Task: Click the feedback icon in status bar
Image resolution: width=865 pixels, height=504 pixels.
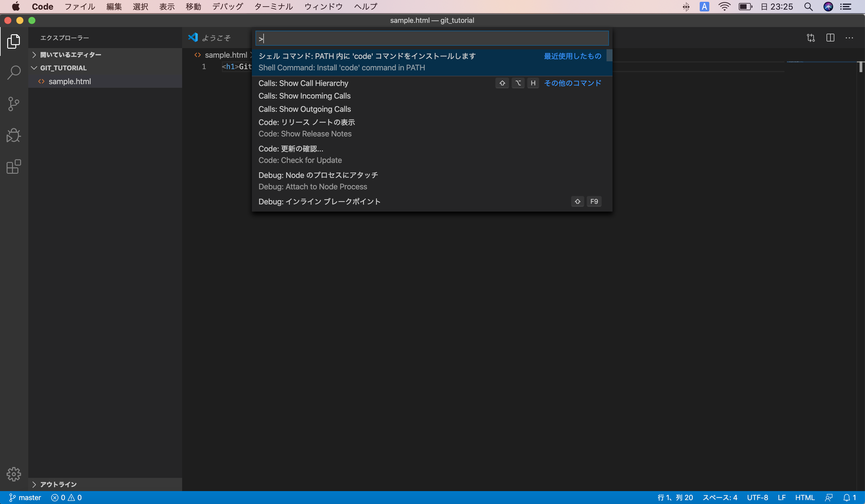Action: coord(829,497)
